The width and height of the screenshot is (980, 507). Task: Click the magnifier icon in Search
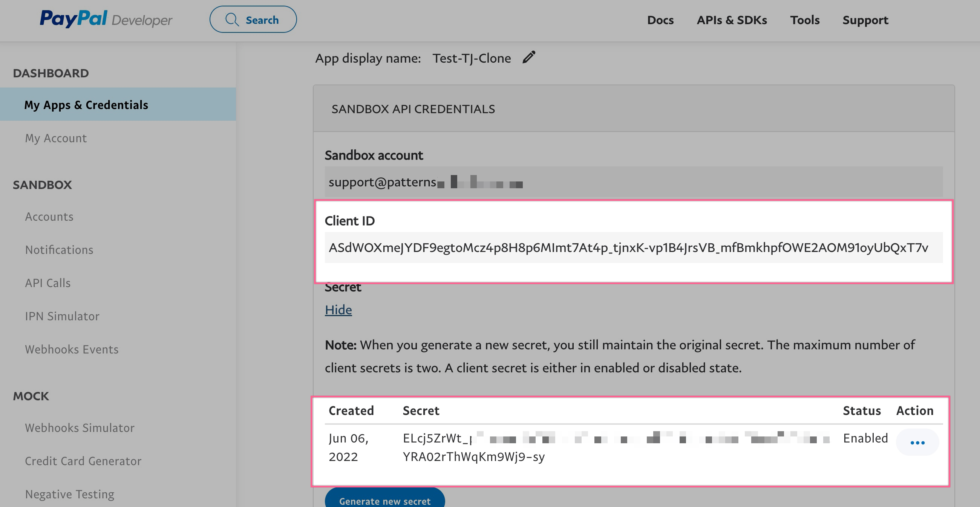coord(232,19)
